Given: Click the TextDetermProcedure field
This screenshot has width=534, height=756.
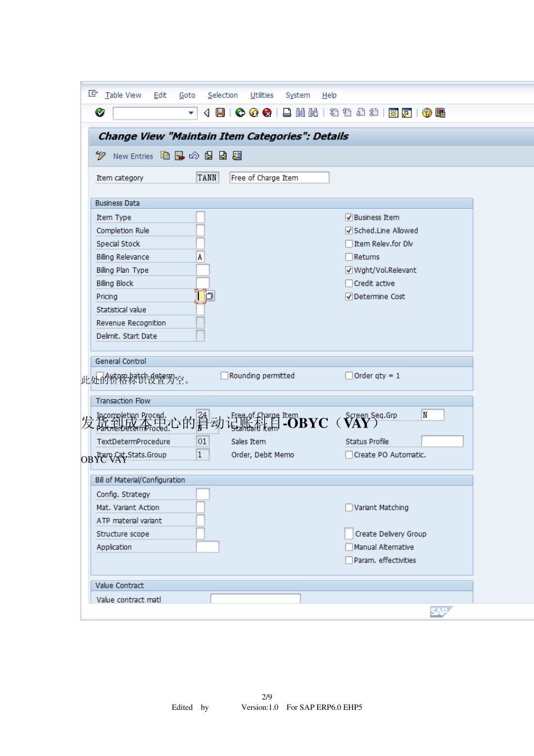Looking at the screenshot, I should tap(202, 441).
